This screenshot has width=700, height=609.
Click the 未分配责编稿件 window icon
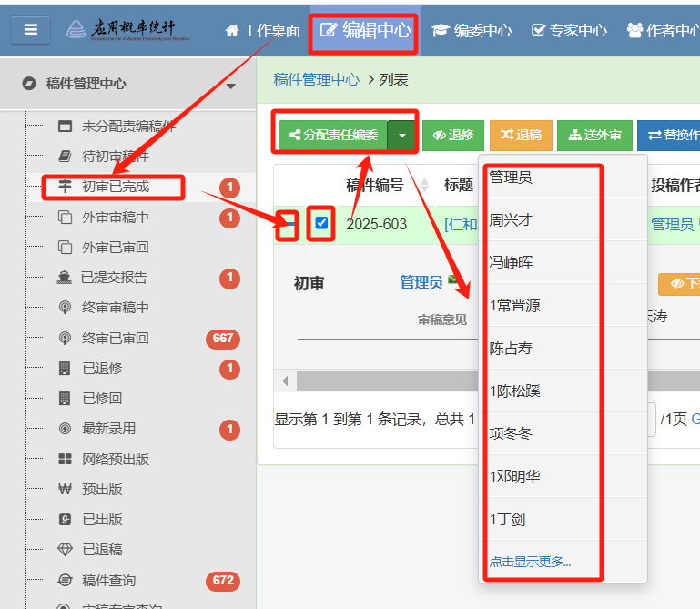(65, 127)
